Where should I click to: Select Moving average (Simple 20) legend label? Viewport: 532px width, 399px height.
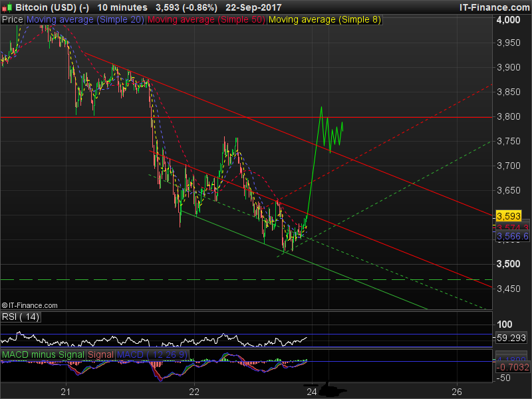(x=85, y=20)
